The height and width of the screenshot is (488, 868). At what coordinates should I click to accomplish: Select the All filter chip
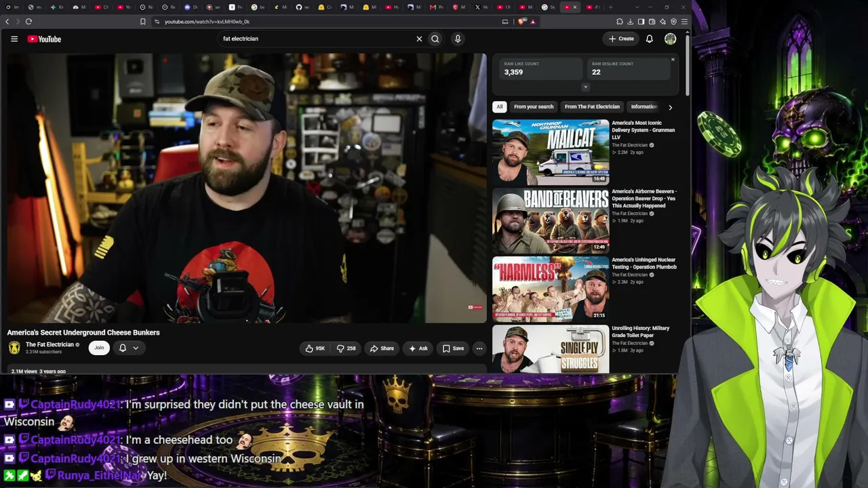(500, 106)
